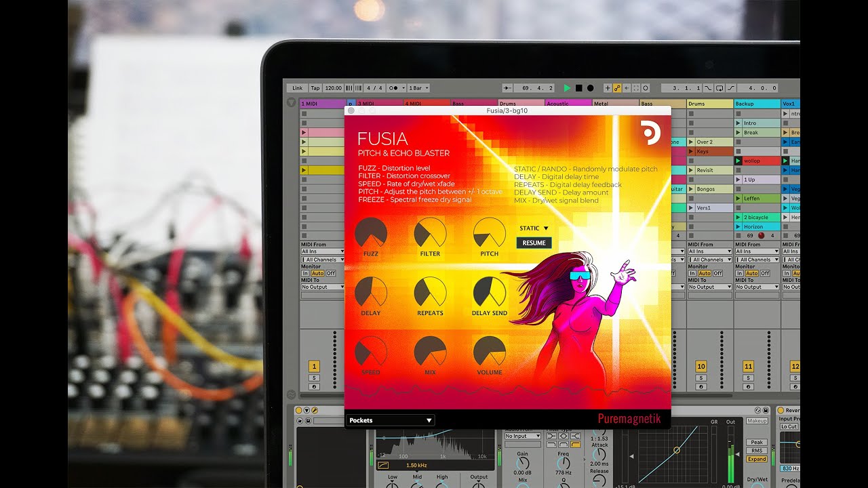Toggle the Punch-Out switch in Ableton
This screenshot has width=868, height=488.
click(x=731, y=88)
